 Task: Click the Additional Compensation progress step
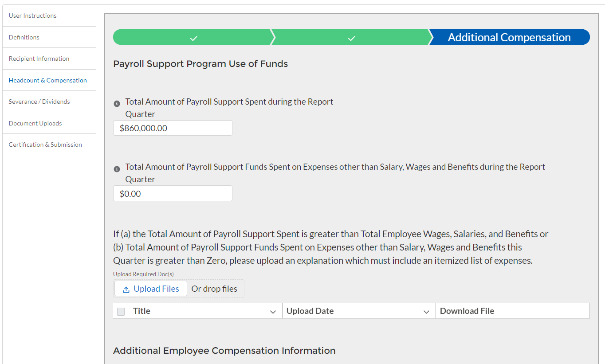point(509,38)
